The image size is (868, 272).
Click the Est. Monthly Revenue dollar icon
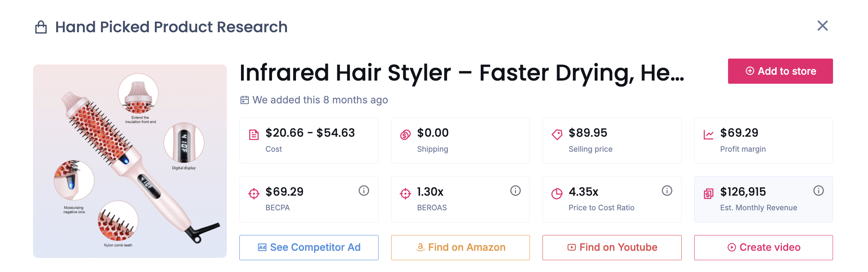[x=708, y=193]
